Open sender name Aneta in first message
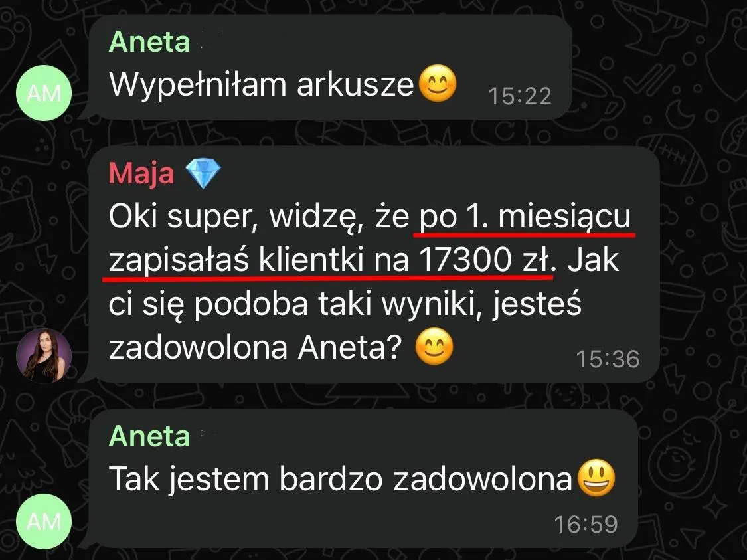 [149, 41]
